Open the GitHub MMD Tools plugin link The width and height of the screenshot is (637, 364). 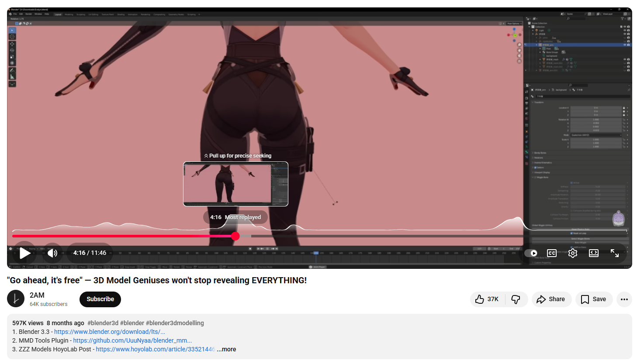pos(132,340)
